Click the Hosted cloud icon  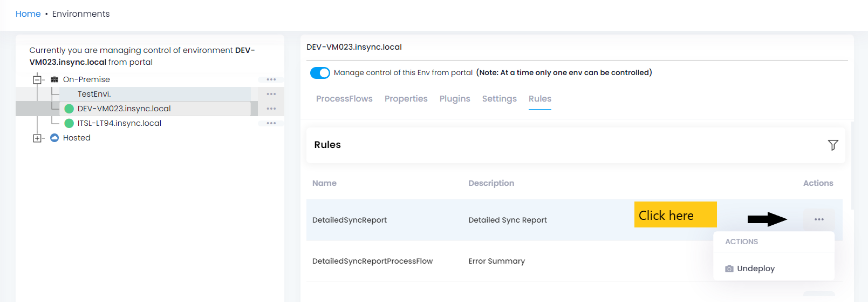pyautogui.click(x=54, y=138)
